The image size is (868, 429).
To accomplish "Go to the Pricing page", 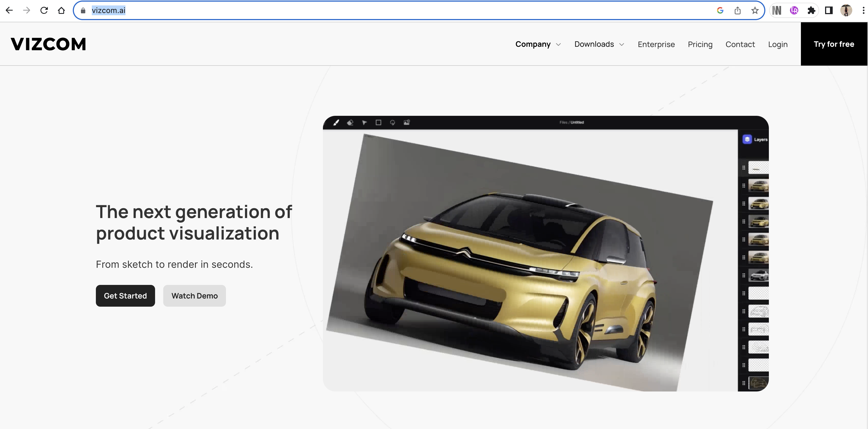I will tap(700, 45).
